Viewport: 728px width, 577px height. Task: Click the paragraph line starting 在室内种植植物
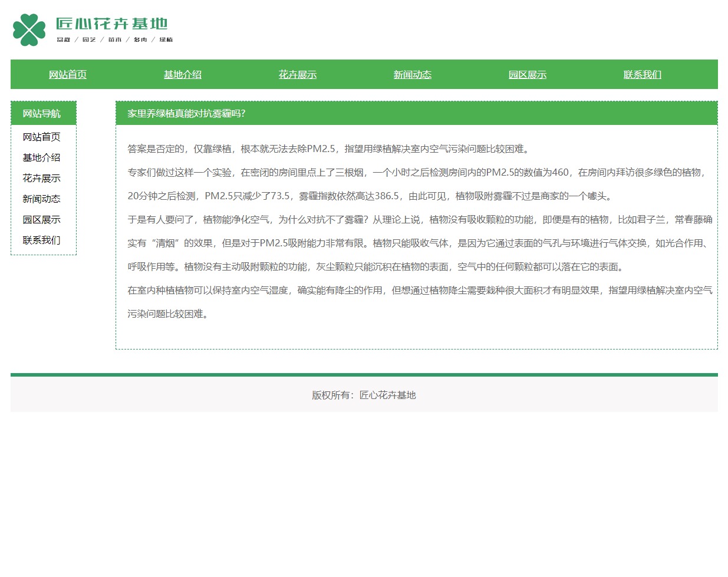(x=420, y=291)
